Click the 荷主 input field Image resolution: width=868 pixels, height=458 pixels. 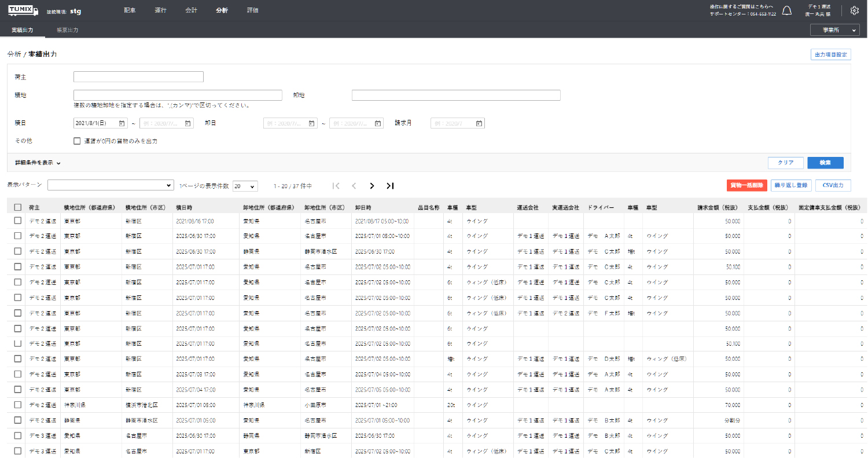[x=138, y=77]
